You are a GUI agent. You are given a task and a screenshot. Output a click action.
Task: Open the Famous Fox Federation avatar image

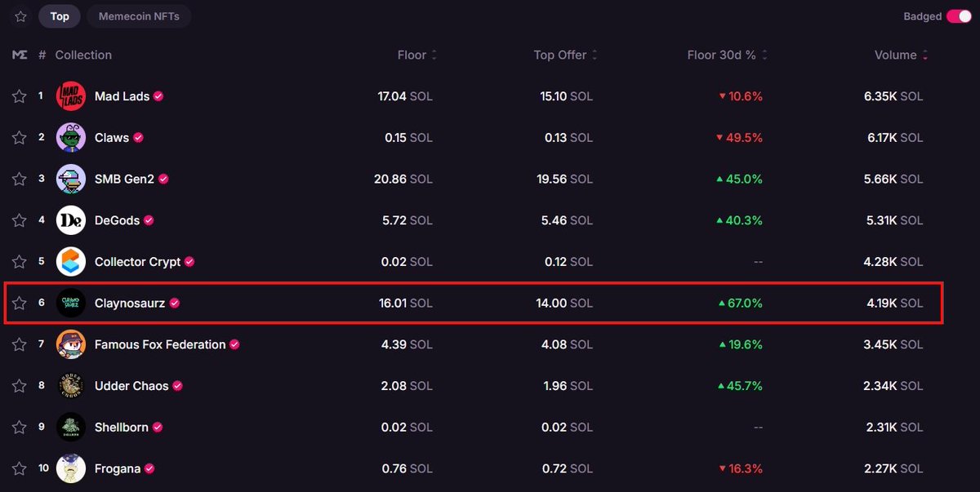[x=71, y=344]
